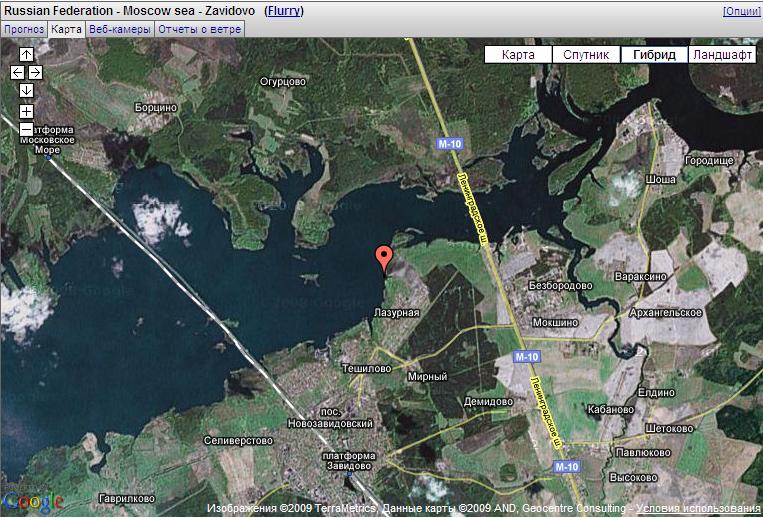Select the Карта tab
763x518 pixels.
pyautogui.click(x=66, y=29)
